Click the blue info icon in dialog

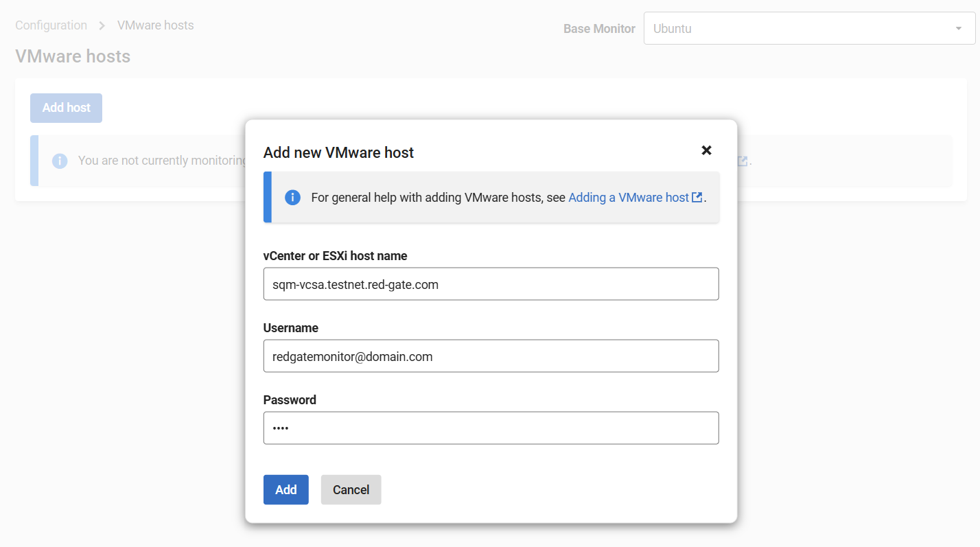292,198
